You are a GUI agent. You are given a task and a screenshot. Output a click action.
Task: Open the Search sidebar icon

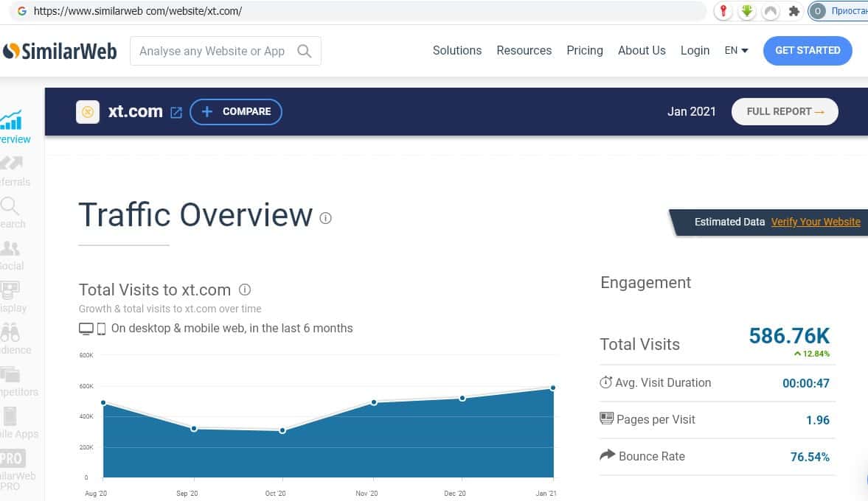point(10,206)
